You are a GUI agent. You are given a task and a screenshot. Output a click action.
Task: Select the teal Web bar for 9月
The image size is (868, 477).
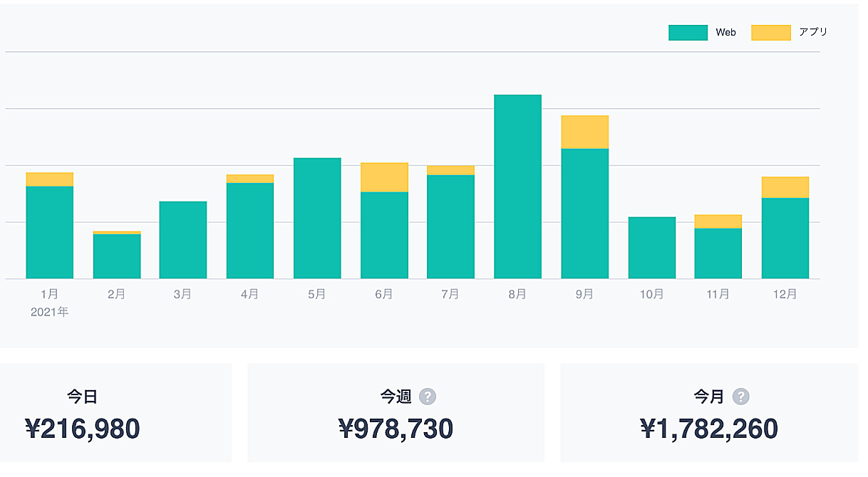(x=585, y=214)
